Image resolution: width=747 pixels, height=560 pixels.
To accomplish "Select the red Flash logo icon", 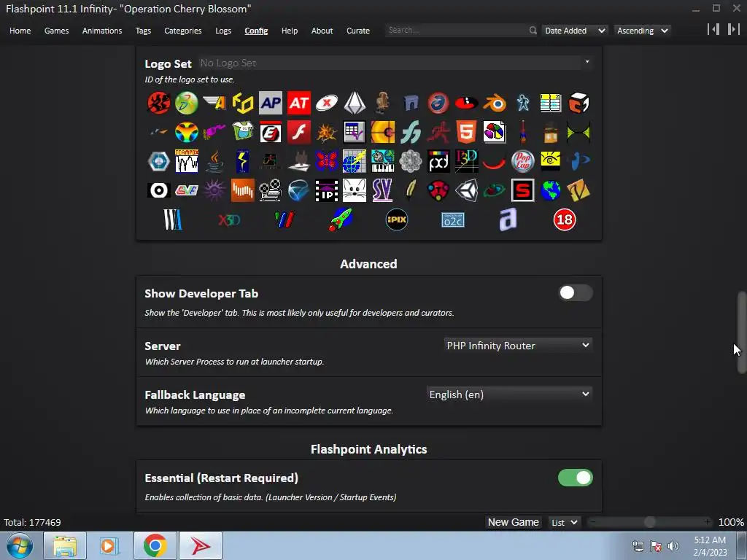I will coord(298,132).
